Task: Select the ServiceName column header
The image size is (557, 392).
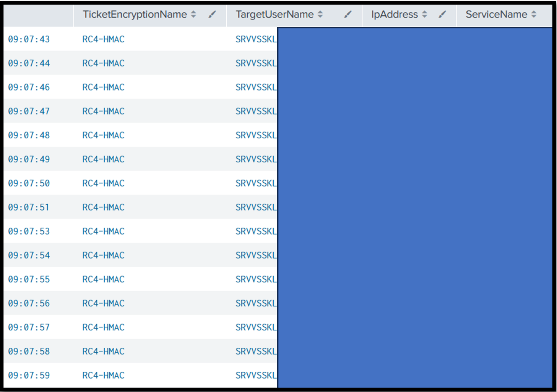Action: coord(496,15)
